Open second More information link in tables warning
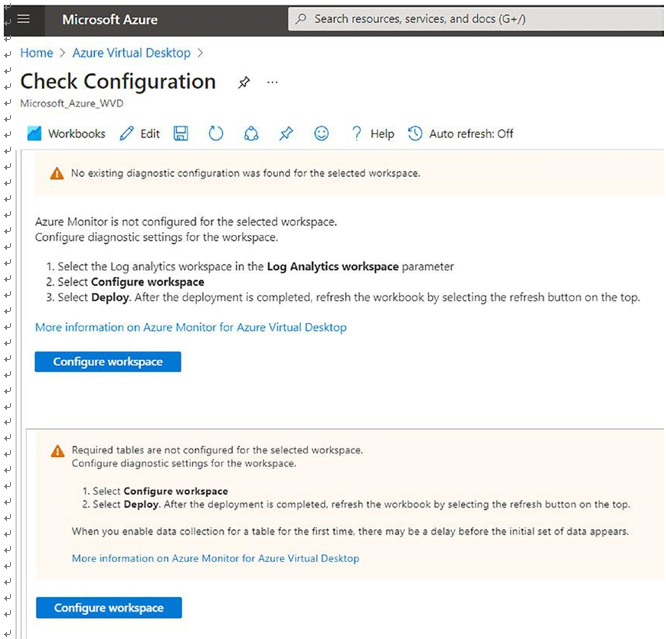The height and width of the screenshot is (639, 666). pos(215,558)
